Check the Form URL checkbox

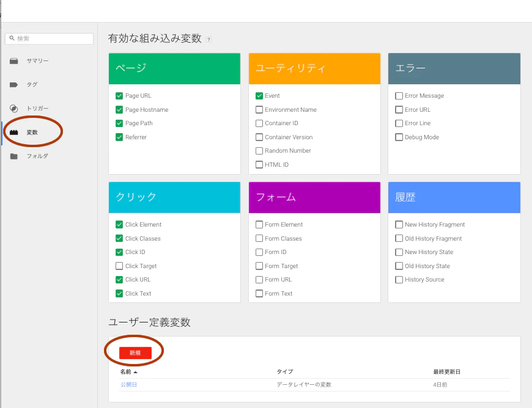259,280
